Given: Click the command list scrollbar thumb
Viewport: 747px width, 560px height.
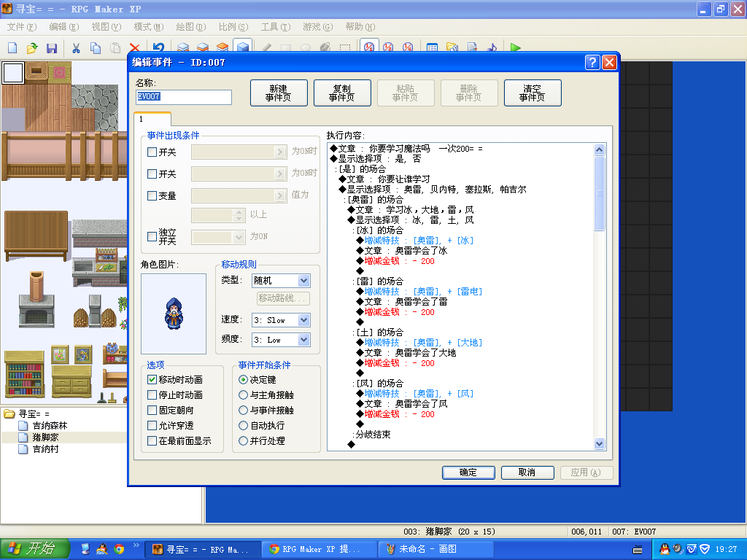Looking at the screenshot, I should pos(600,193).
